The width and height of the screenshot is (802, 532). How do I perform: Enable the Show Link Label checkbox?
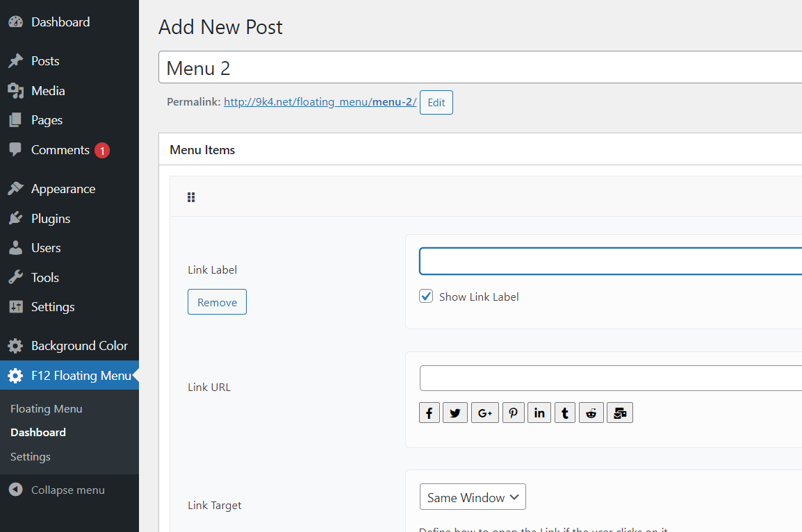click(x=425, y=296)
